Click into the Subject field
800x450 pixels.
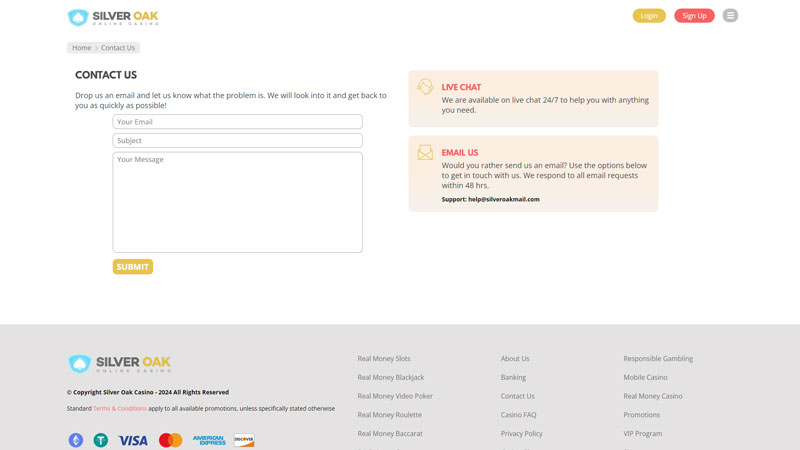pyautogui.click(x=237, y=141)
